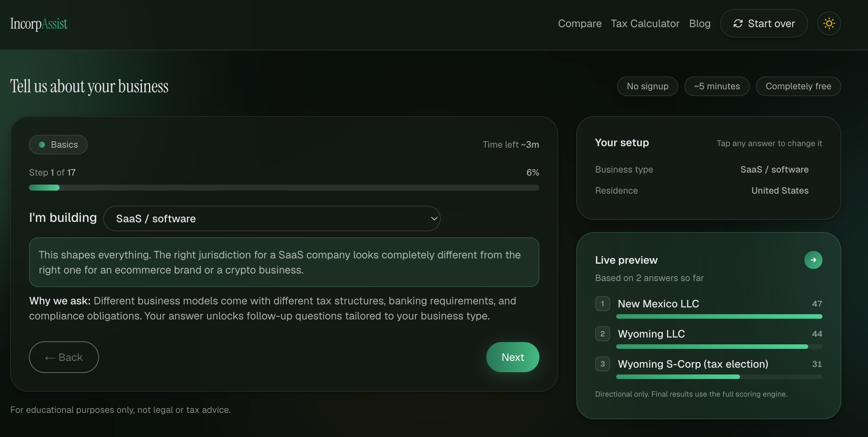868x437 pixels.
Task: Click the step progress bar
Action: pos(284,188)
